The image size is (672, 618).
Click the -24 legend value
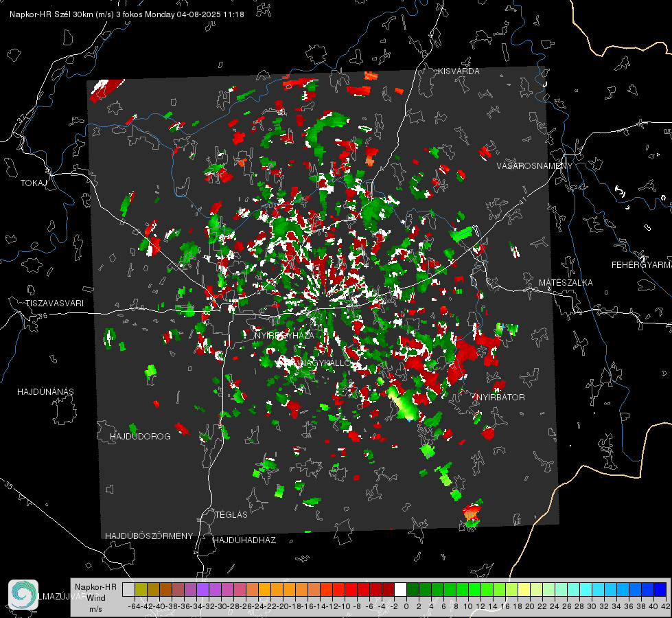pos(258,606)
